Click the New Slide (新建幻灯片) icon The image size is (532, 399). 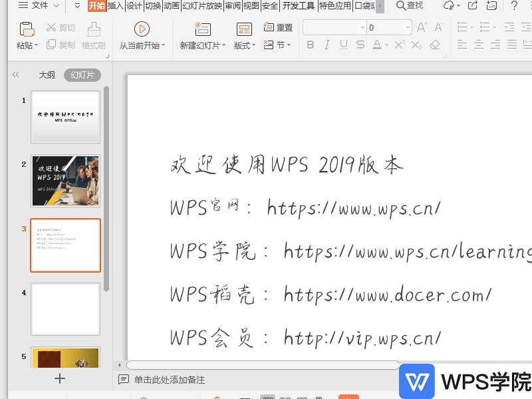click(203, 29)
